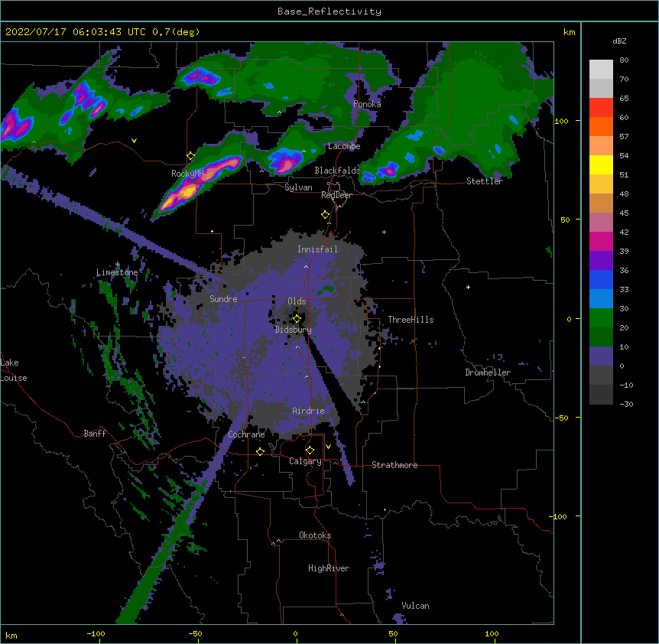Click the Sundre town label
The height and width of the screenshot is (644, 659).
[223, 299]
